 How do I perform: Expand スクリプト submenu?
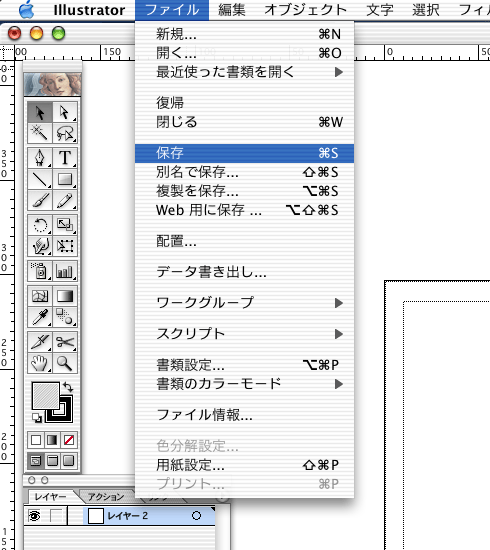coord(244,334)
